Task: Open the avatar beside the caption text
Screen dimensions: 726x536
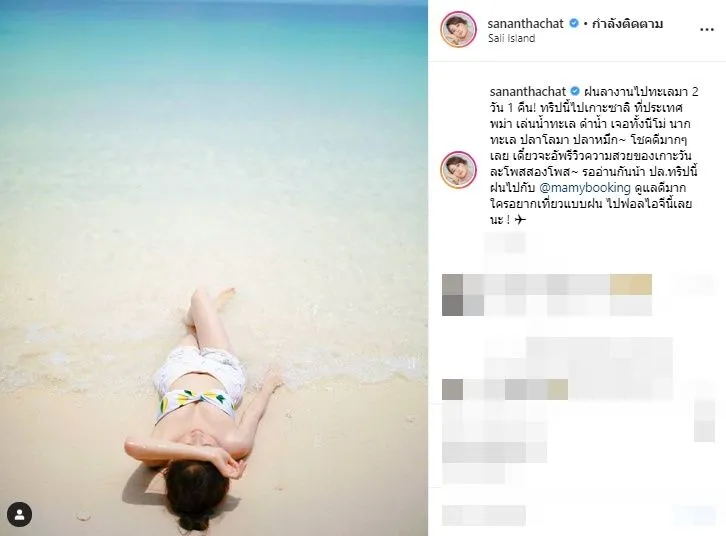Action: pos(458,169)
